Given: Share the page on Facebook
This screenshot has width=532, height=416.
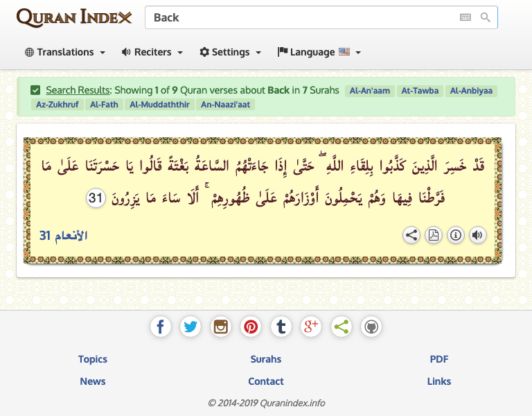Looking at the screenshot, I should pyautogui.click(x=161, y=327).
